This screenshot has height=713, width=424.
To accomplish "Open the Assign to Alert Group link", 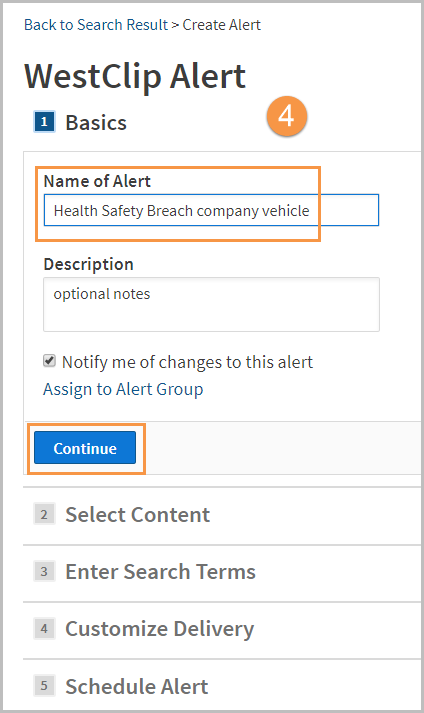I will (123, 390).
